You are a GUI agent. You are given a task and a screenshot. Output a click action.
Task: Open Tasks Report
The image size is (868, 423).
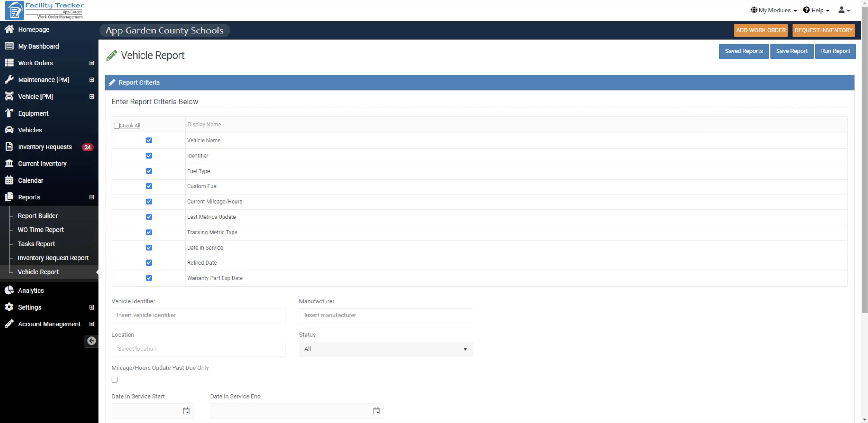click(36, 244)
